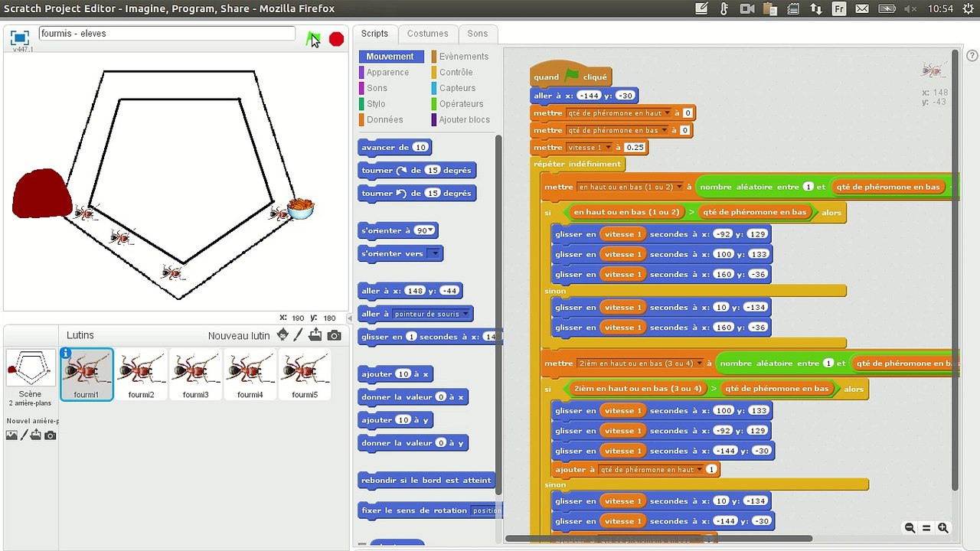Viewport: 980px width, 551px height.
Task: Upload a backdrop from file
Action: point(37,435)
